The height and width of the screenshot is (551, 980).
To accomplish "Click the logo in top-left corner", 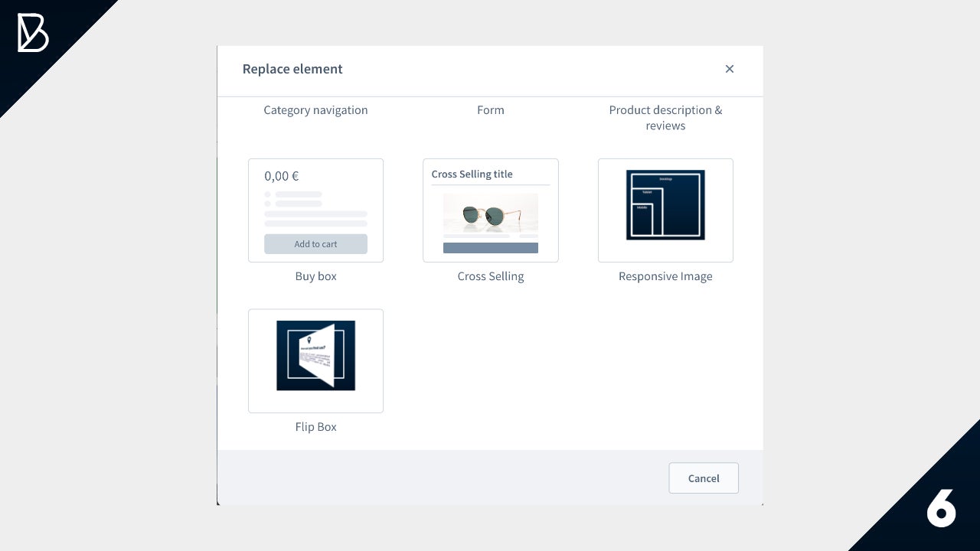I will (33, 33).
